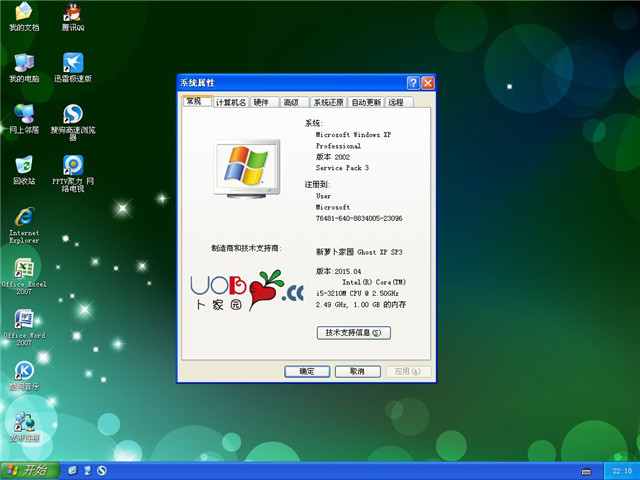The image size is (640, 480).
Task: Click the 技术支持信息 button
Action: (x=353, y=333)
